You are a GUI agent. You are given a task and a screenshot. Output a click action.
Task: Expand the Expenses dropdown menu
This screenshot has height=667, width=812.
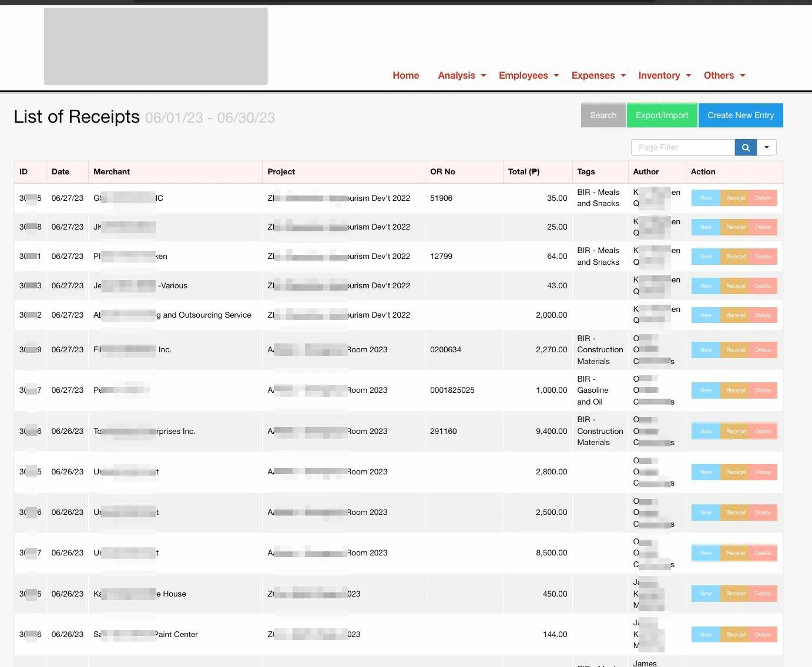click(x=599, y=75)
